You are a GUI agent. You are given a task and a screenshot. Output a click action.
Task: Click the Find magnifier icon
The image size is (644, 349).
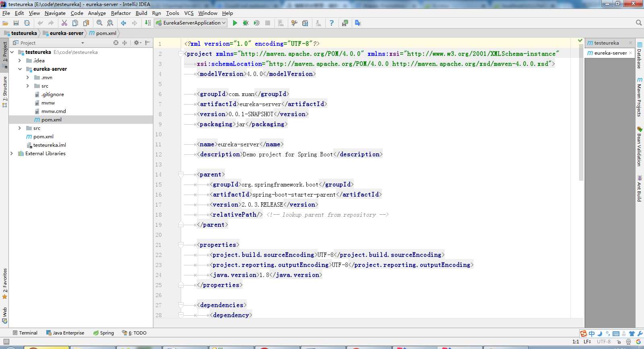99,23
